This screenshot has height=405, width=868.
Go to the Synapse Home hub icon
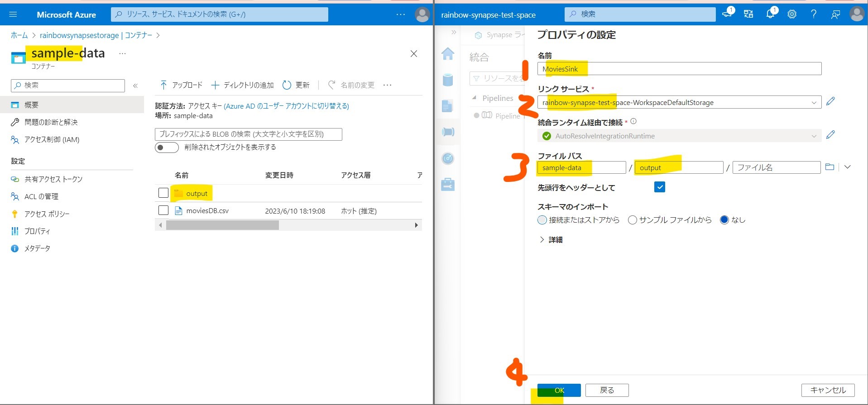tap(448, 53)
